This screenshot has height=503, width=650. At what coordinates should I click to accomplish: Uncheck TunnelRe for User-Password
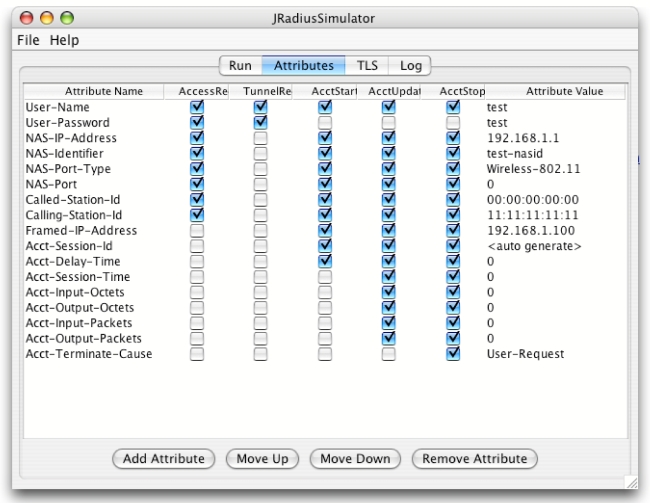(260, 122)
